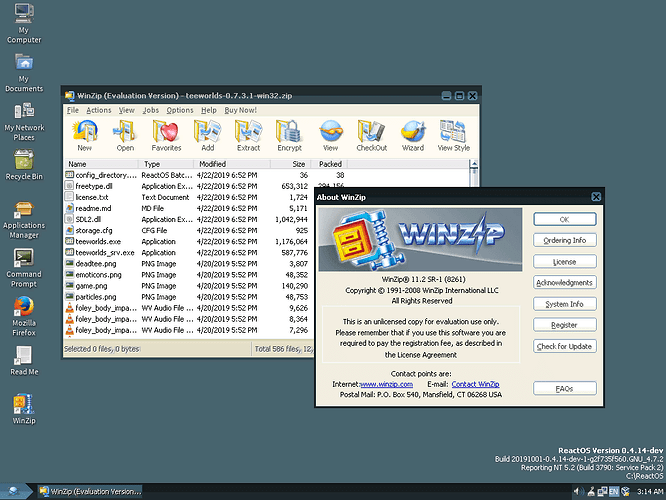The width and height of the screenshot is (666, 500).
Task: Select the readme.md file row
Action: (x=189, y=208)
